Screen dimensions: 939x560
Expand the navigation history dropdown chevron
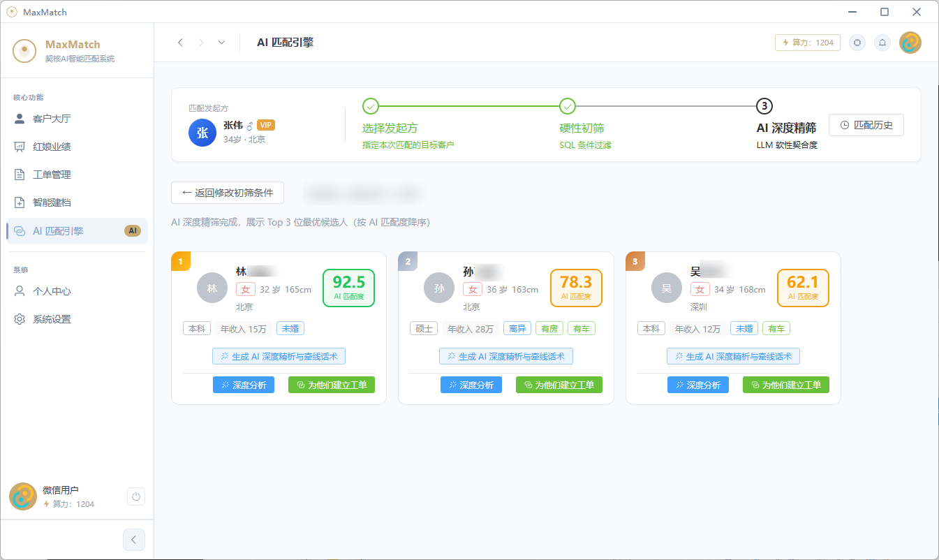tap(221, 43)
